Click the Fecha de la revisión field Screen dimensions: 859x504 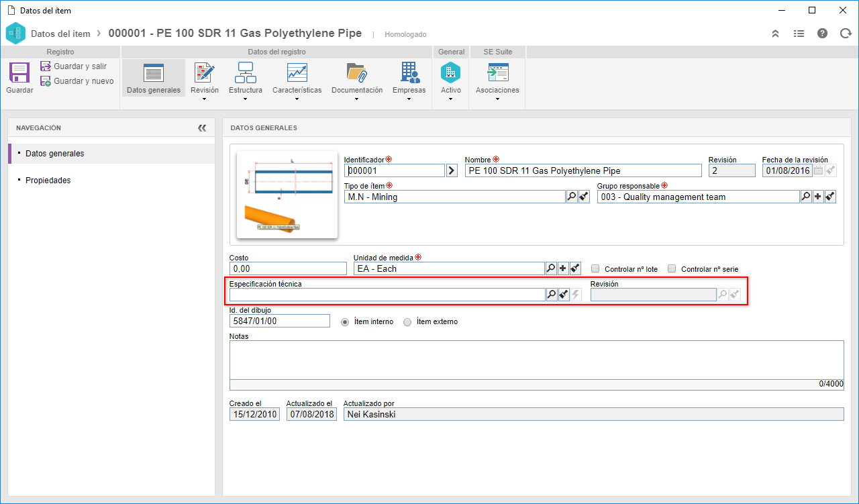point(787,170)
